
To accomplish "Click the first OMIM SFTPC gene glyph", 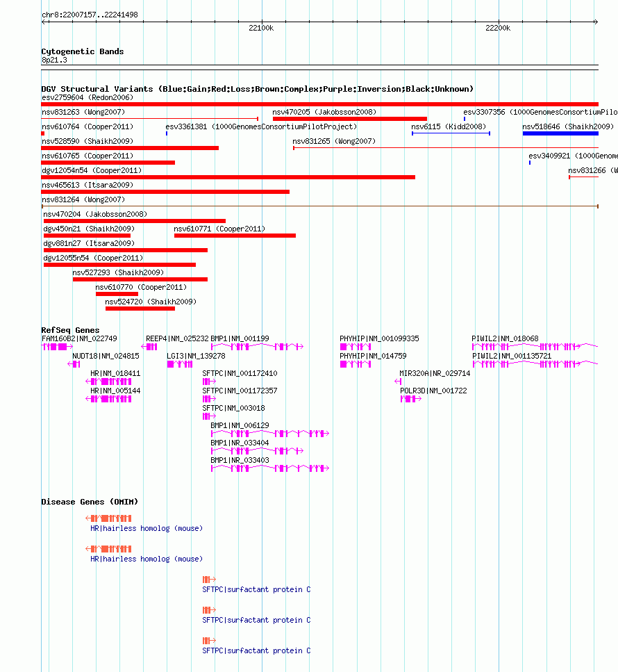I will tap(209, 580).
